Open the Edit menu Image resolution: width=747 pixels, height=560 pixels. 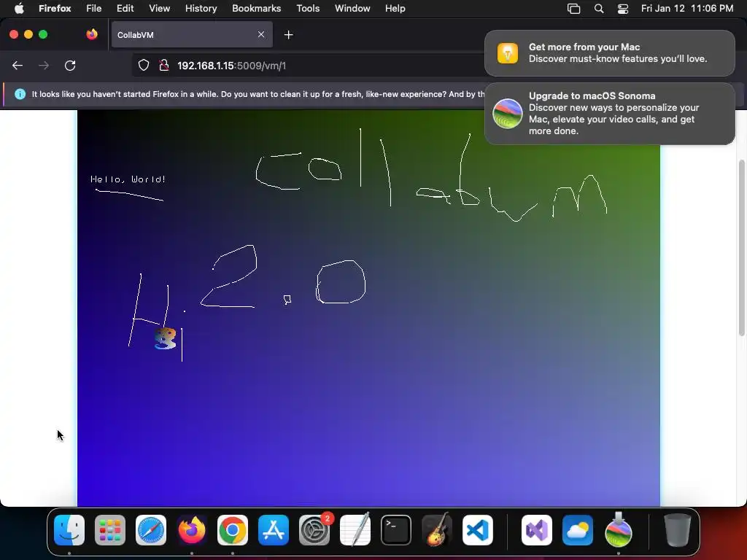tap(125, 9)
